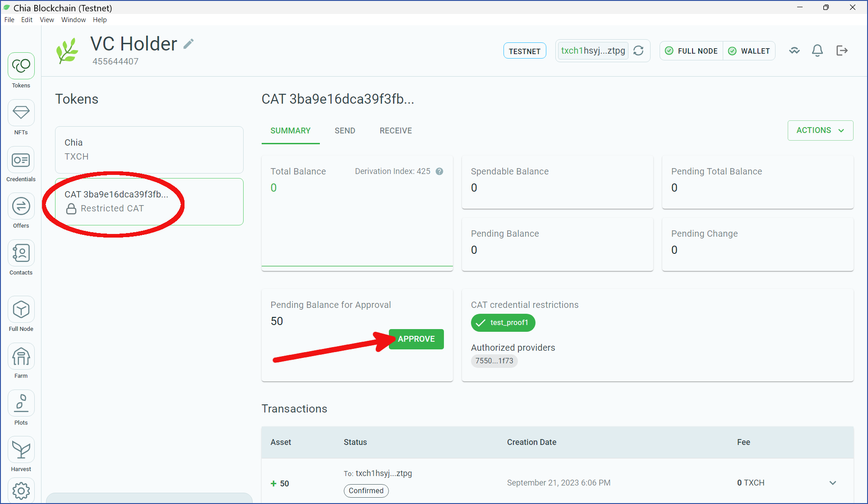This screenshot has width=868, height=504.
Task: Click authorized provider 7550...1f73
Action: 494,361
